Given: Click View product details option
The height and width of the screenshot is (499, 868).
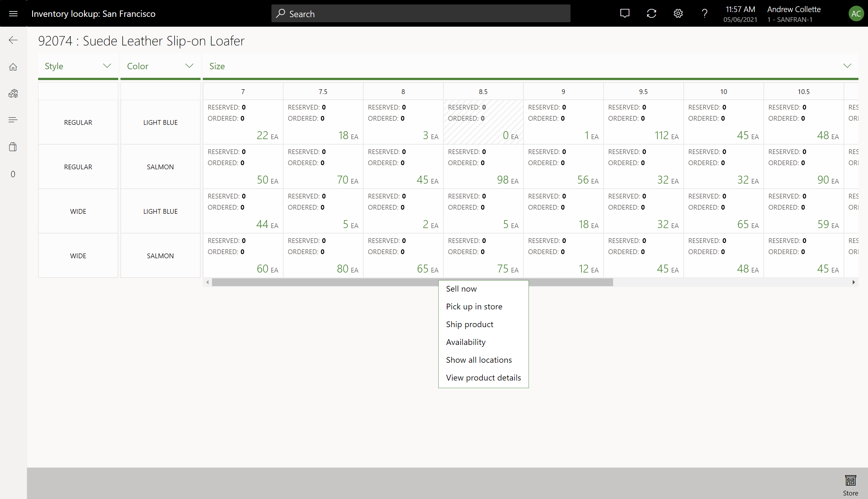Looking at the screenshot, I should pos(483,378).
